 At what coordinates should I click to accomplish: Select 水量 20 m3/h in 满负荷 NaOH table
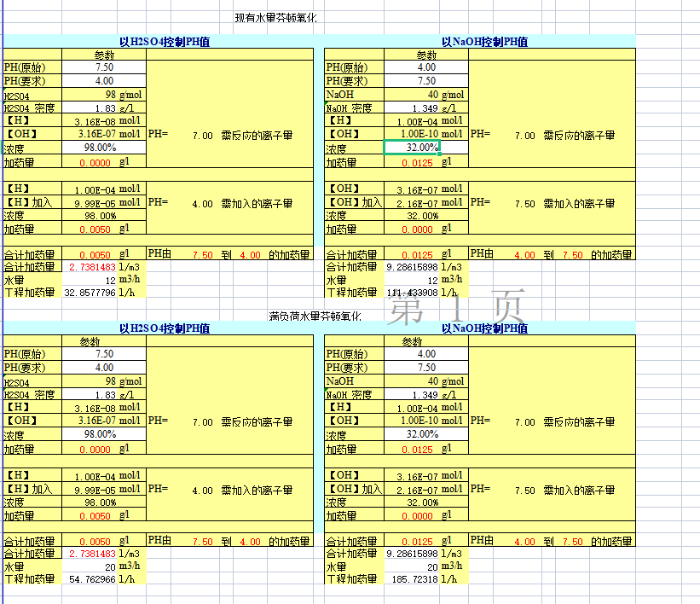point(412,567)
